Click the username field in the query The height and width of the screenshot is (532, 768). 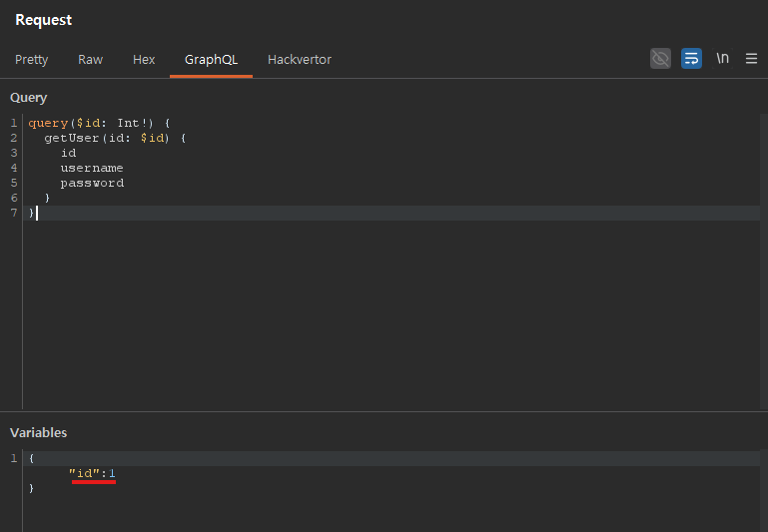92,168
